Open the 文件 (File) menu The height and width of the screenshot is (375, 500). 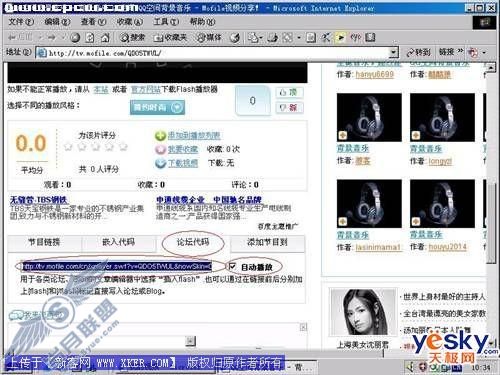click(21, 22)
